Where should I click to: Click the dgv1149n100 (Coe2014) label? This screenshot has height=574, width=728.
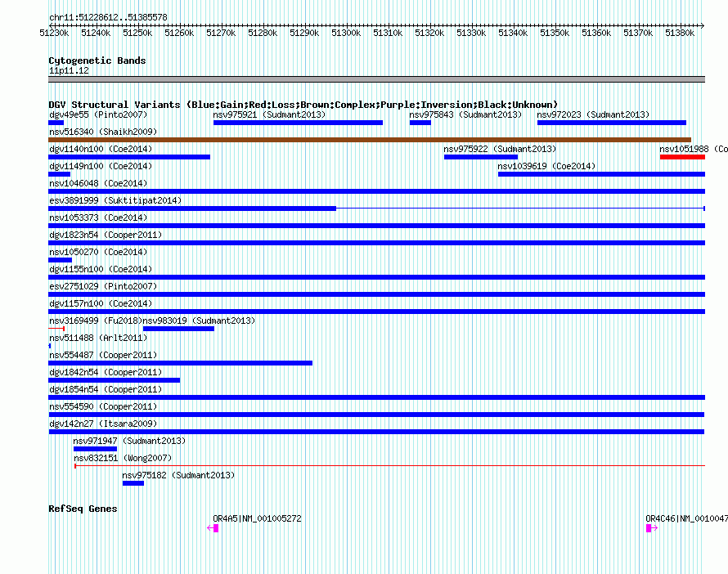click(x=101, y=166)
